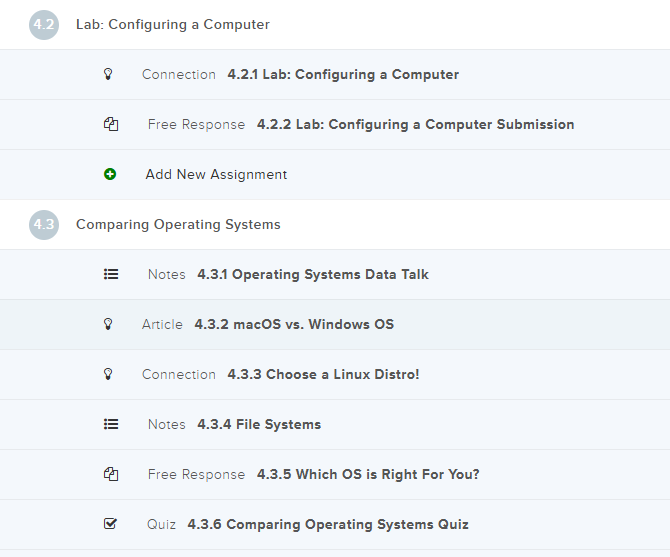
Task: Collapse section 4.2 using its number badge
Action: [44, 24]
